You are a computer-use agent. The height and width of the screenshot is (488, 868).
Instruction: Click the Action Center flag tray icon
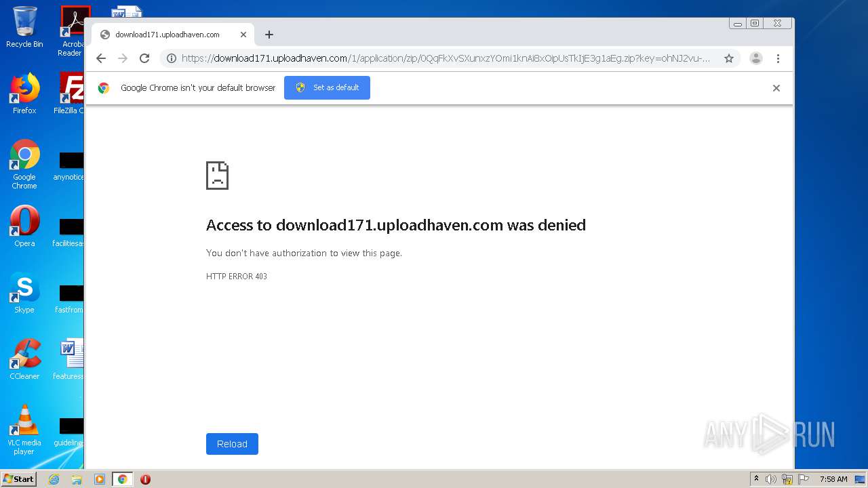(803, 479)
